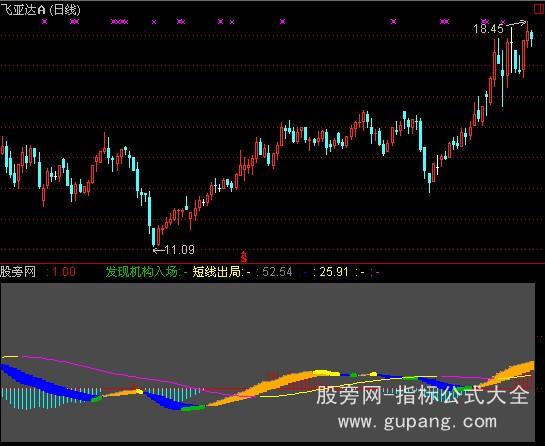Screen dimensions: 545x446
Task: Click the indicator value 1.00
Action: pyautogui.click(x=64, y=271)
